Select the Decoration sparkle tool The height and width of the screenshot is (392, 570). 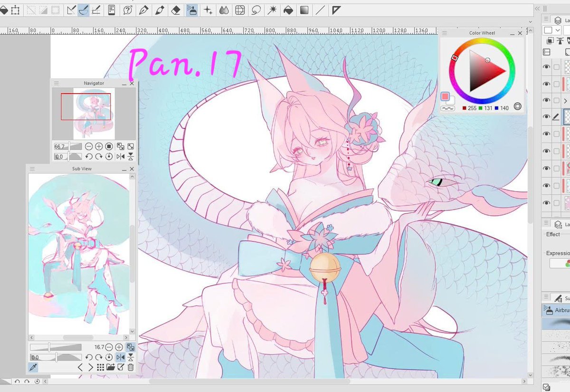point(208,10)
